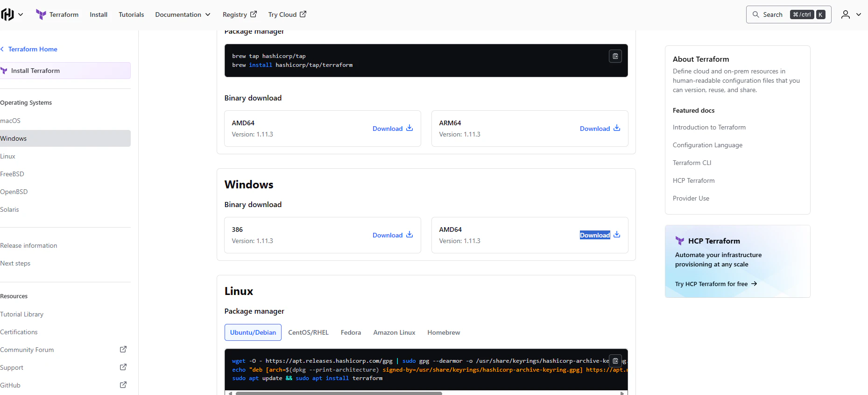Open GitHub resource link
868x395 pixels.
(10, 385)
